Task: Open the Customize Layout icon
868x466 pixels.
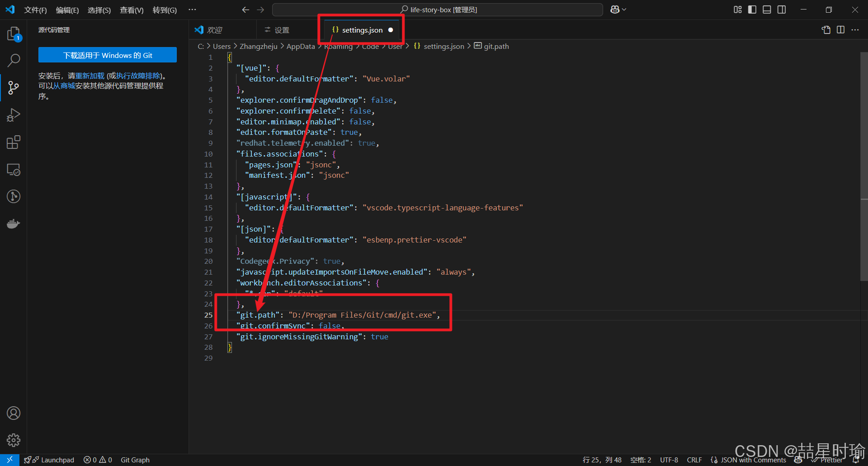Action: point(737,10)
